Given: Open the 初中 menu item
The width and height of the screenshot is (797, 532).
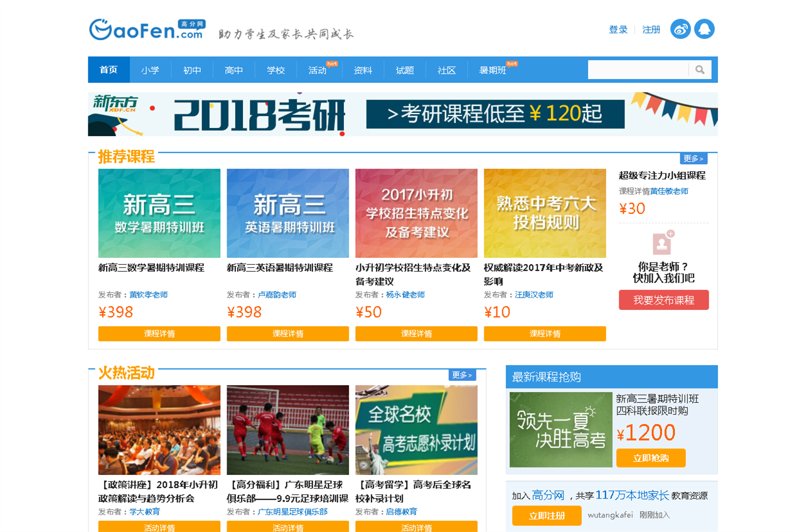Looking at the screenshot, I should [192, 70].
